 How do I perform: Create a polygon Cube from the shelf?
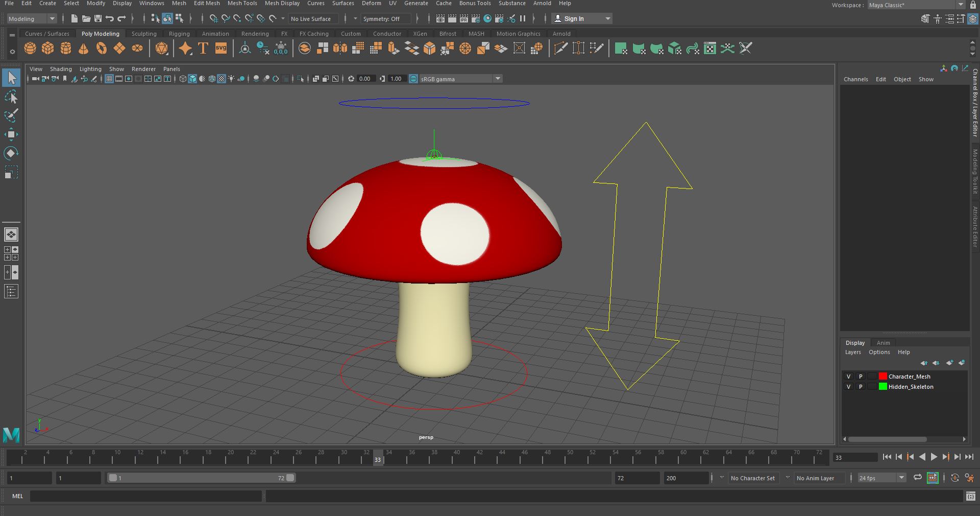47,49
